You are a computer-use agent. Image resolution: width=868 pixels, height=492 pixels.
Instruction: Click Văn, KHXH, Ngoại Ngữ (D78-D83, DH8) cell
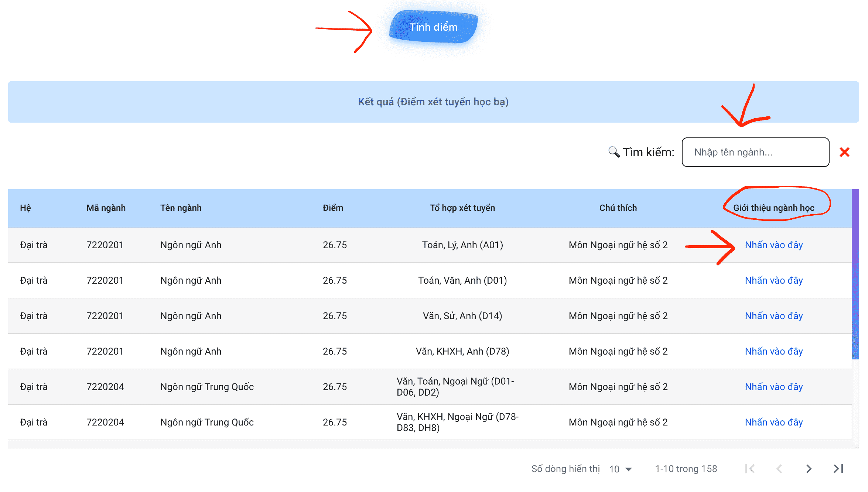pos(458,422)
